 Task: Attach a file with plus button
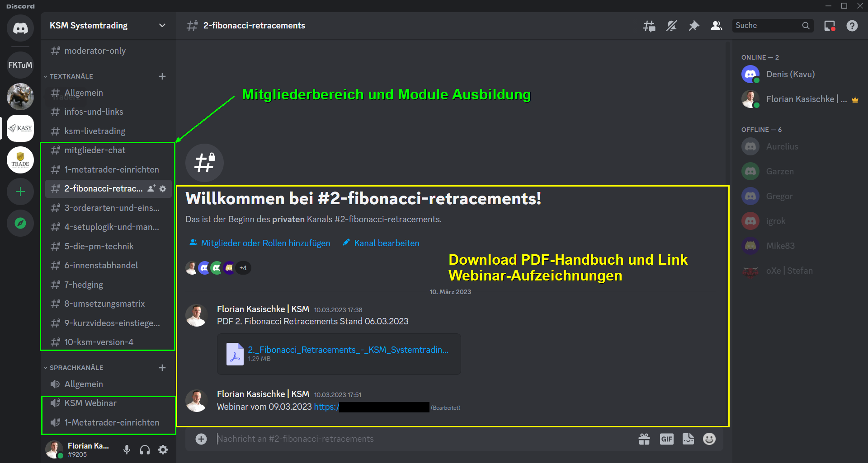pos(201,439)
